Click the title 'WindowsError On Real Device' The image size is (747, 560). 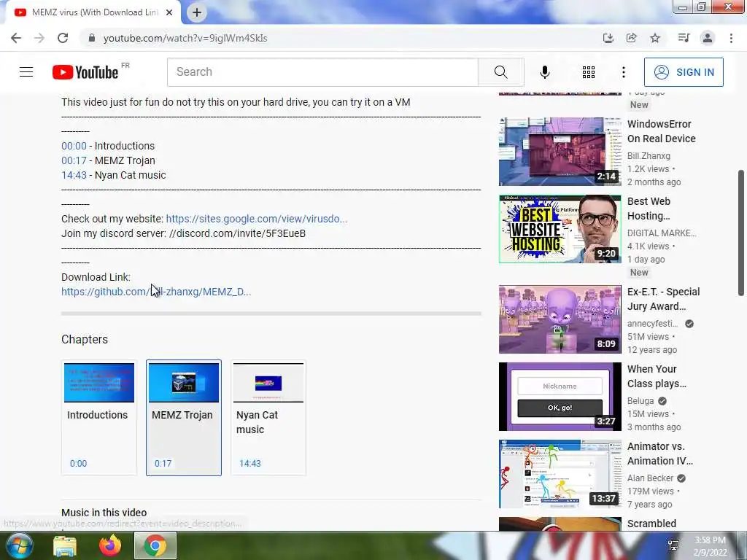click(x=661, y=131)
